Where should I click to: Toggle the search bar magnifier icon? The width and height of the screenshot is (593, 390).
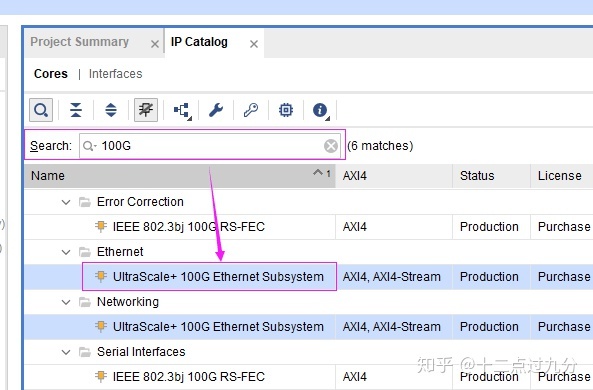[41, 110]
